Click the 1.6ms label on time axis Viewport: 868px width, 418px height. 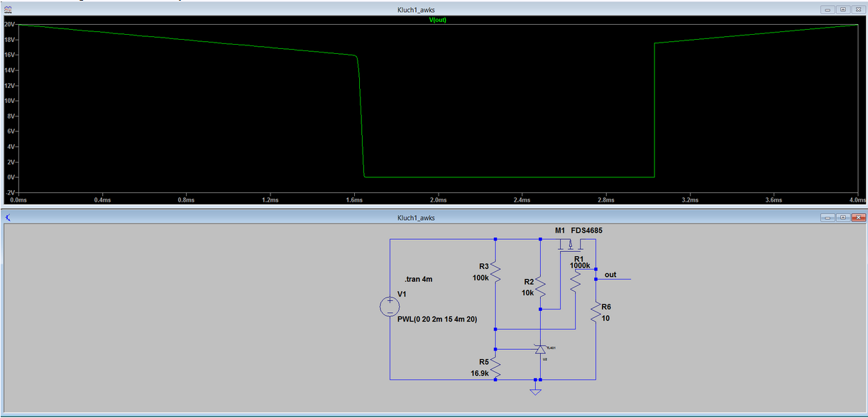pos(354,200)
